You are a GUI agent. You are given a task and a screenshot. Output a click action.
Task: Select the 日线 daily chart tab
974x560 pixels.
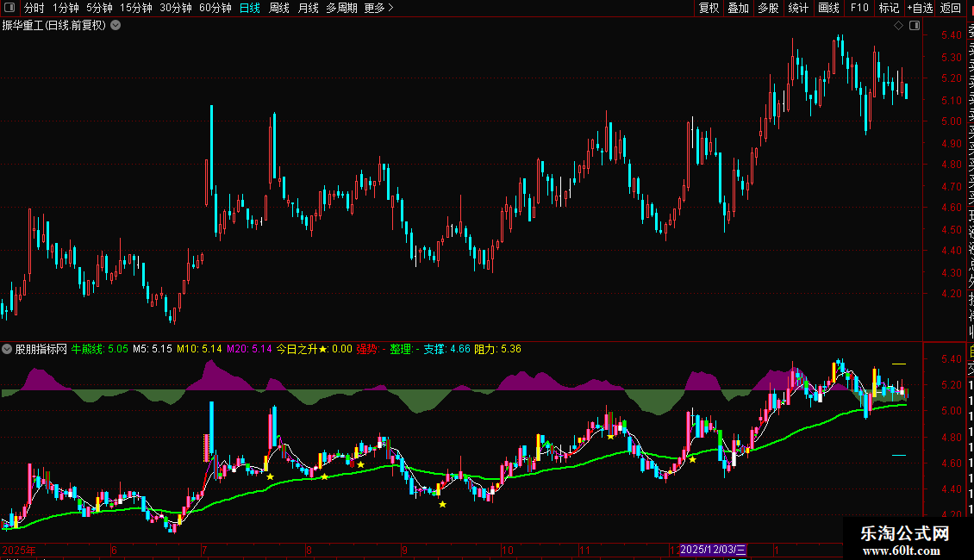tap(250, 8)
